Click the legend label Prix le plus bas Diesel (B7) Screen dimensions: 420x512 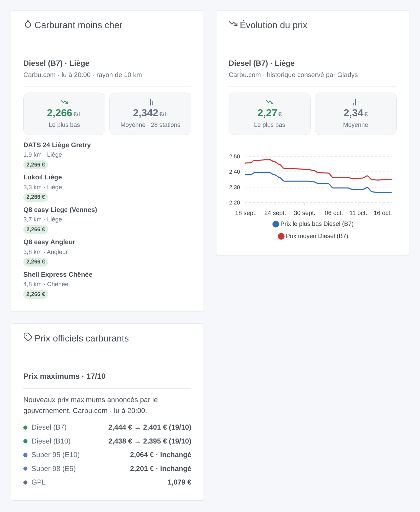point(317,224)
